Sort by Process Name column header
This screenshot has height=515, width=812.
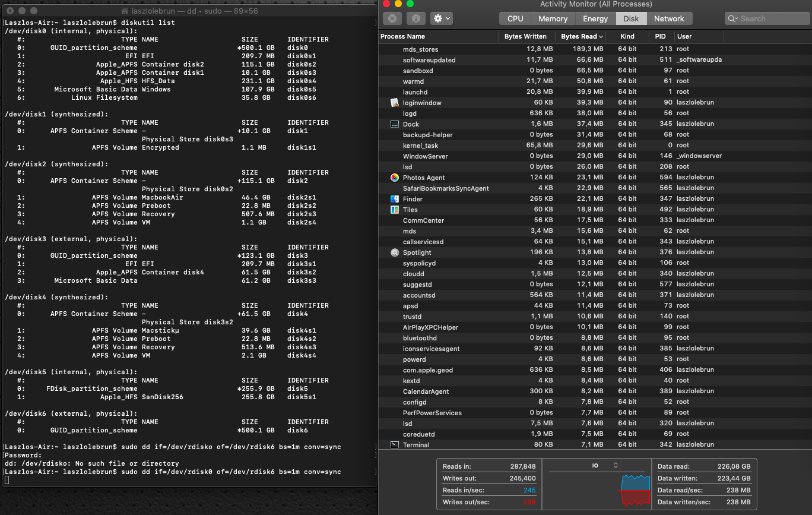[x=438, y=36]
